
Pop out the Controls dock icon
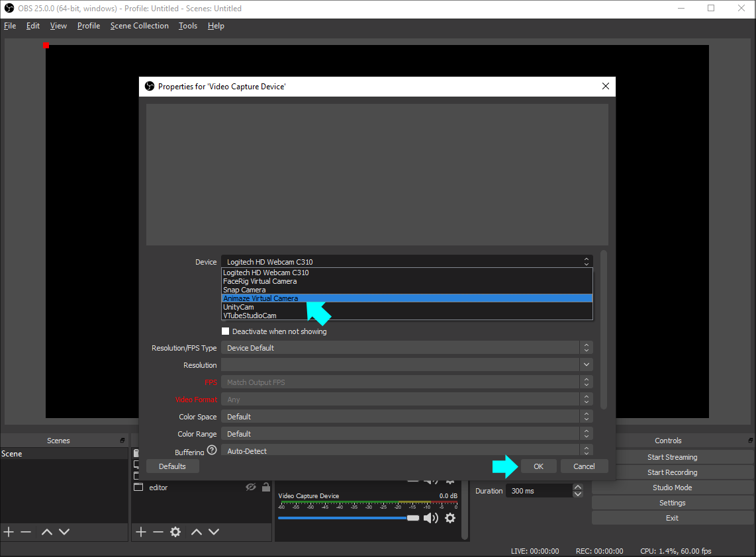point(750,441)
